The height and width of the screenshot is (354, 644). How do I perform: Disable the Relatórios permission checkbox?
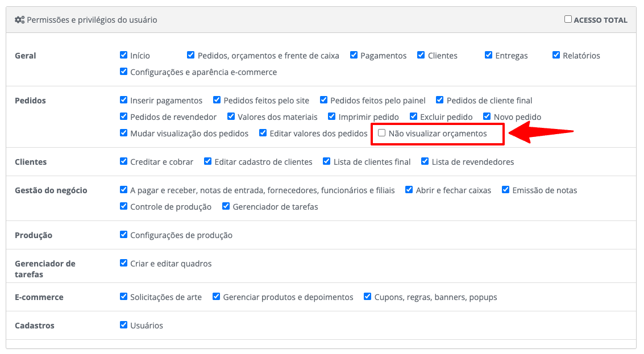[556, 55]
